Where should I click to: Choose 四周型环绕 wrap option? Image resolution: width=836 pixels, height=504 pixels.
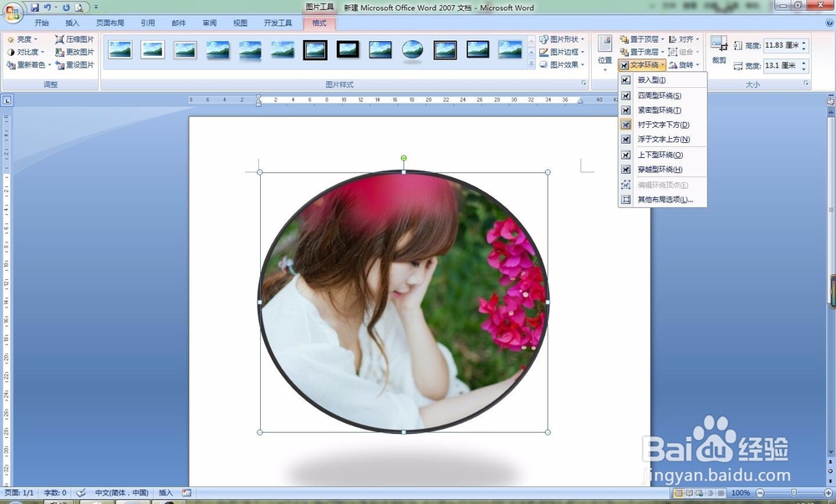pyautogui.click(x=663, y=95)
